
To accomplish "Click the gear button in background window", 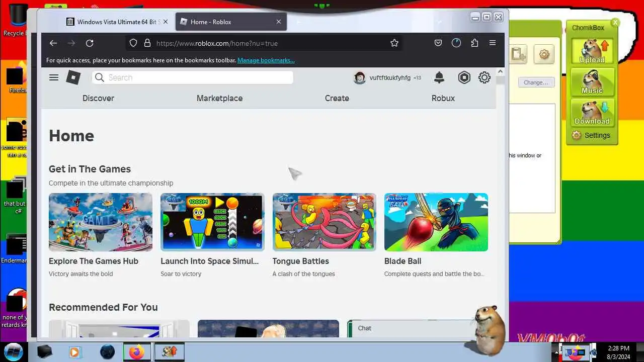I will pos(544,54).
